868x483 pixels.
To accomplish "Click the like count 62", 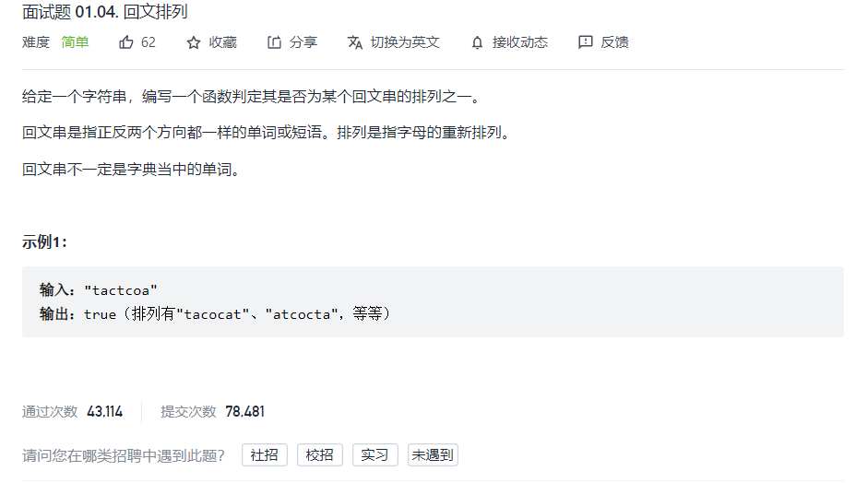I will 149,42.
